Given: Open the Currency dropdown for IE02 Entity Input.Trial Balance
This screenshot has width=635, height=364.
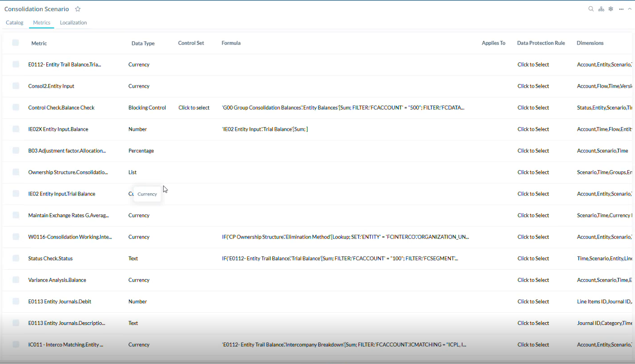Looking at the screenshot, I should (x=147, y=194).
